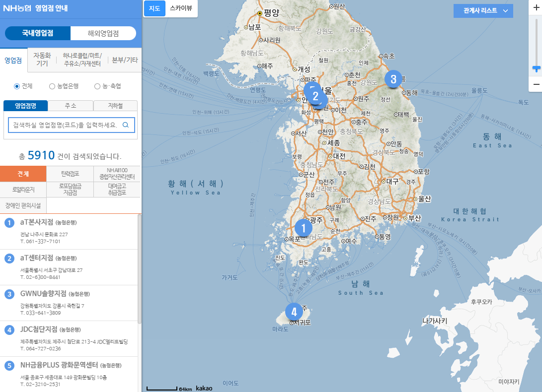Viewport: 542px width, 392px height.
Task: Click list number badge 1 for aT본사지점
Action: [9, 223]
